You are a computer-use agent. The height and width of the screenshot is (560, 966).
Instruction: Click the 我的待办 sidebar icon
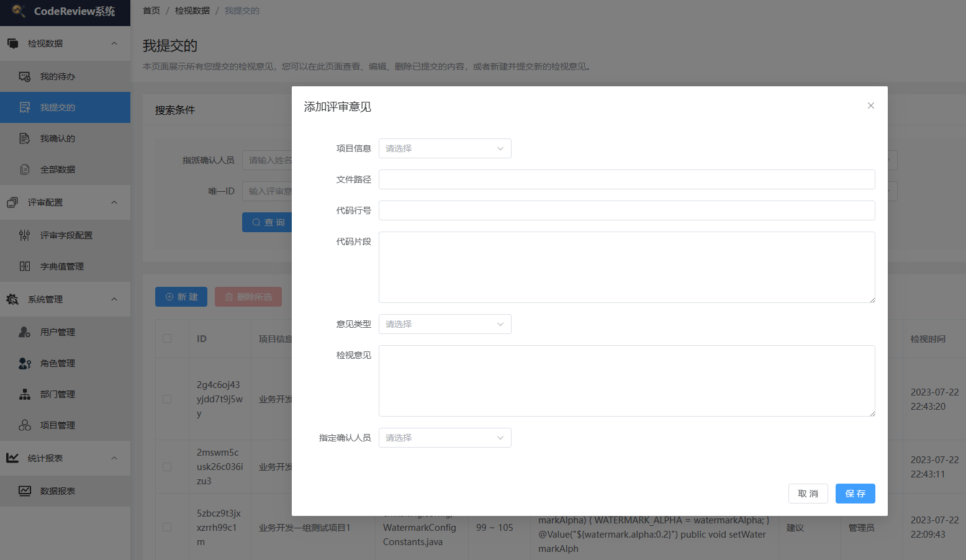click(x=25, y=76)
